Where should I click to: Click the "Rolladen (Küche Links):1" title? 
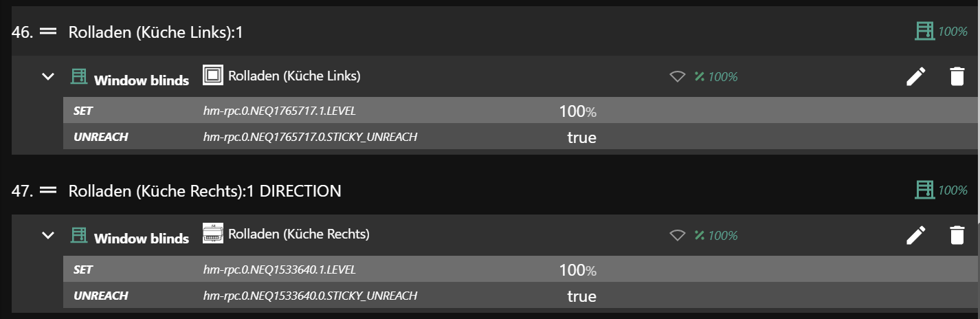point(156,32)
